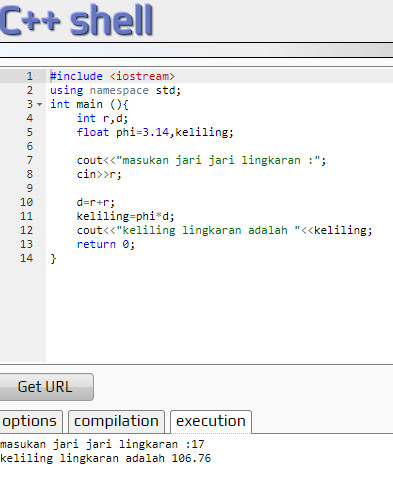393x487 pixels.
Task: Click the 'keliling=phi*d;' line
Action: click(125, 216)
